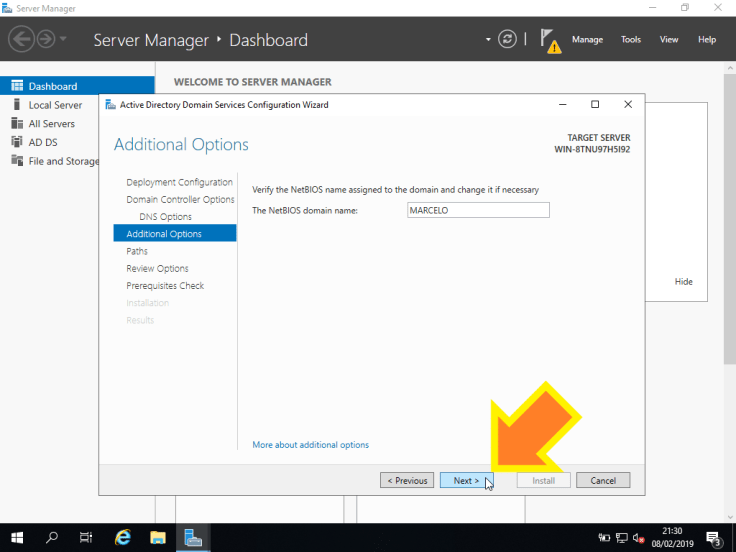Screen dimensions: 736x552
Task: Open File Explorer from the taskbar
Action: tap(158, 538)
